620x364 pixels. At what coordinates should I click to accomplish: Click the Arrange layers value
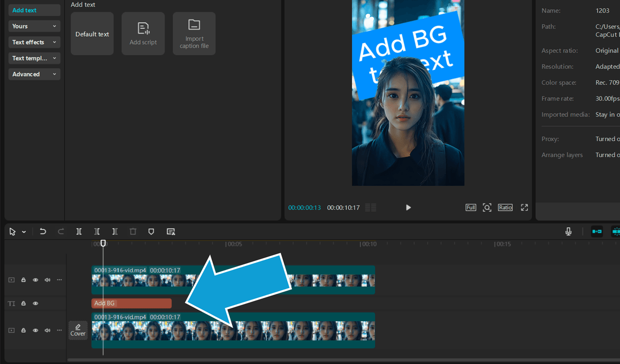tap(608, 155)
